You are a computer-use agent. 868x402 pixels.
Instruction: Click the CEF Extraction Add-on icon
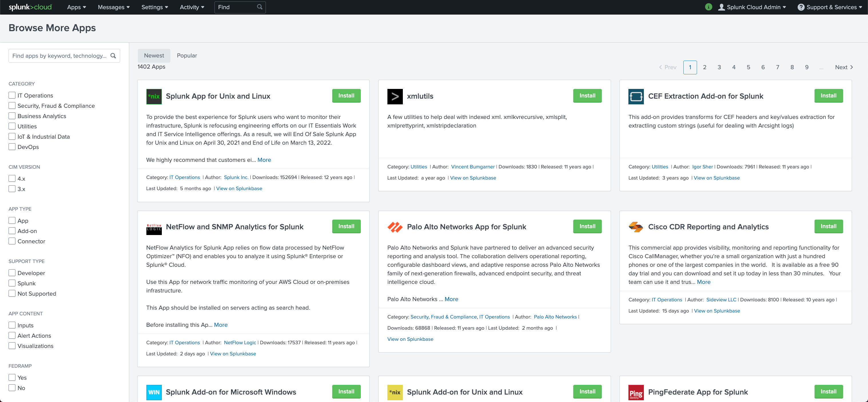click(636, 96)
